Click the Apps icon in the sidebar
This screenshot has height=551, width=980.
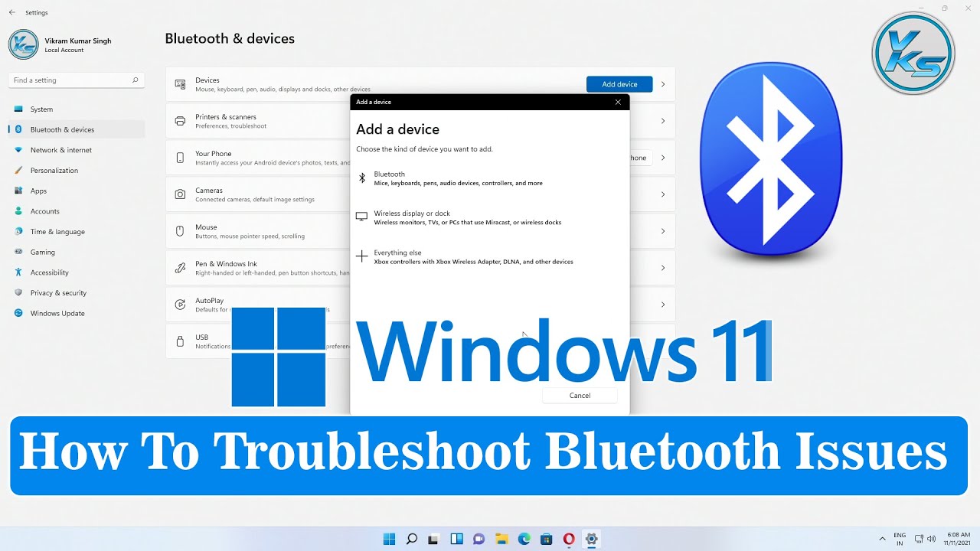(x=18, y=191)
